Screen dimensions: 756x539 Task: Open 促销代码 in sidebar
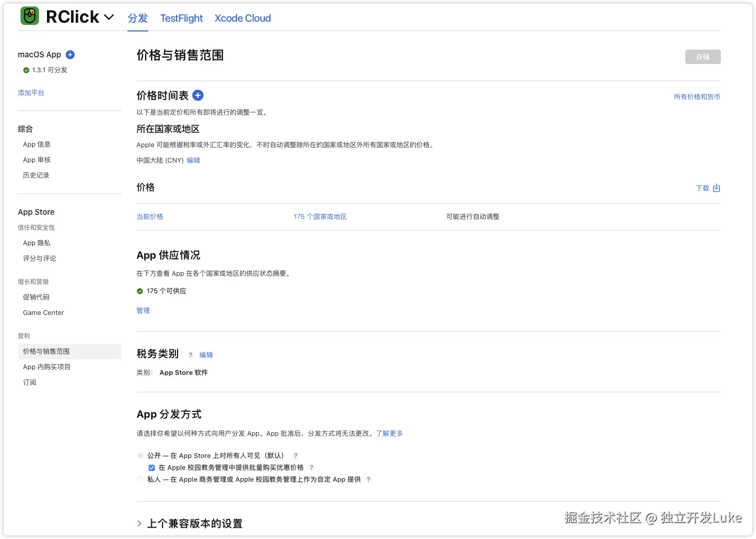click(x=36, y=297)
